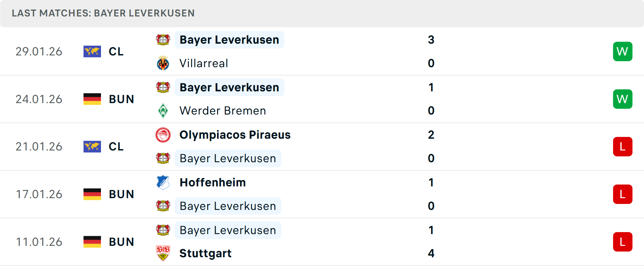The width and height of the screenshot is (644, 266).
Task: Click the Werder Bremen club badge
Action: point(163,110)
